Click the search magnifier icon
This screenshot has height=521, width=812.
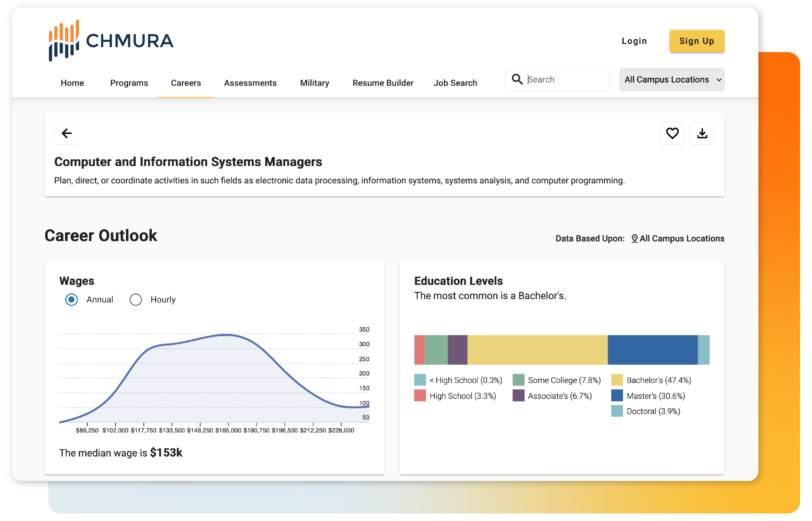[x=517, y=79]
